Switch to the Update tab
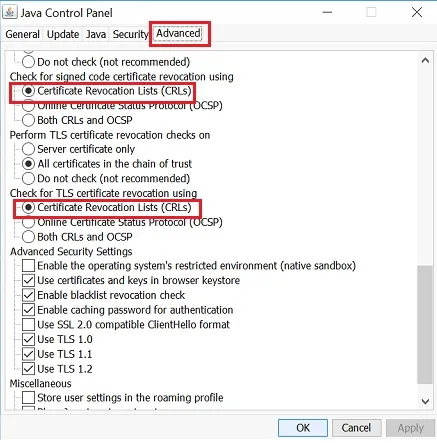437x443 pixels. (63, 34)
